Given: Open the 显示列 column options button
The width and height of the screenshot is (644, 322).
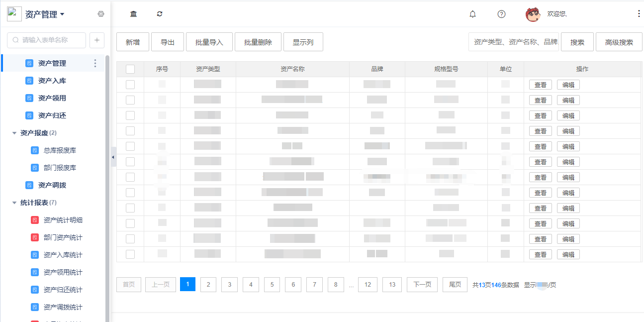Looking at the screenshot, I should pyautogui.click(x=303, y=42).
